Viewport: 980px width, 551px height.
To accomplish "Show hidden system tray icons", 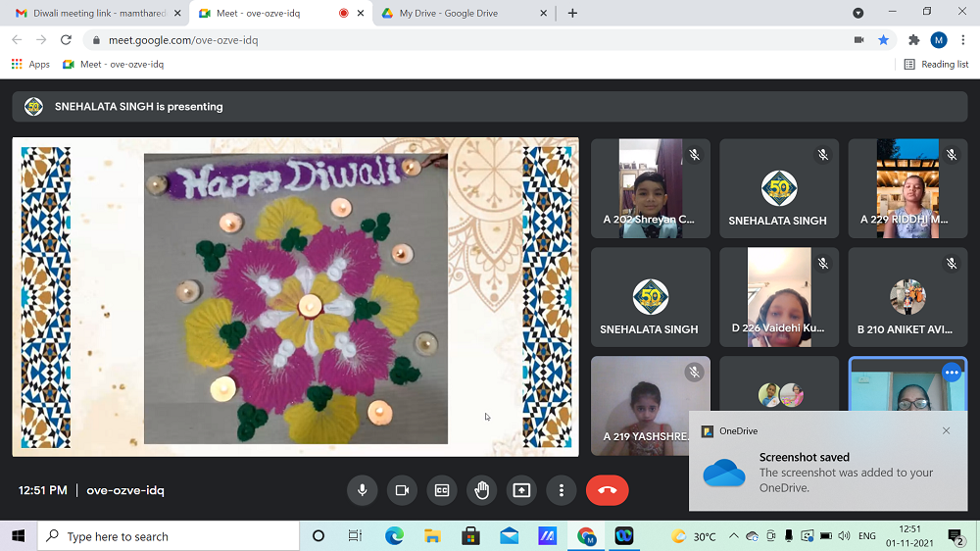I will click(733, 536).
